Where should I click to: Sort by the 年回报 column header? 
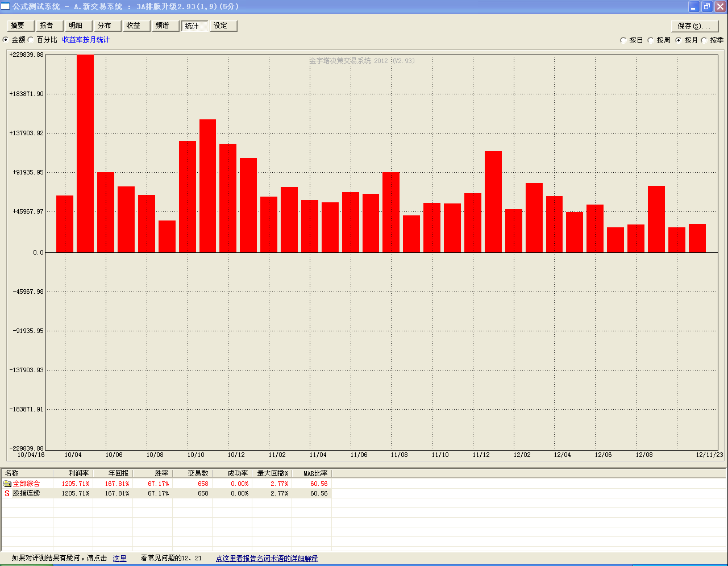(113, 473)
